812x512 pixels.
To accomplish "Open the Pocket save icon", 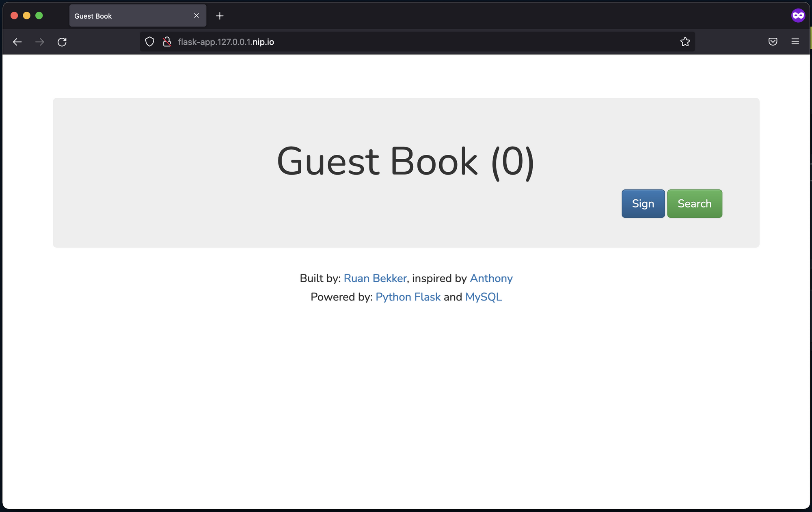I will coord(773,41).
